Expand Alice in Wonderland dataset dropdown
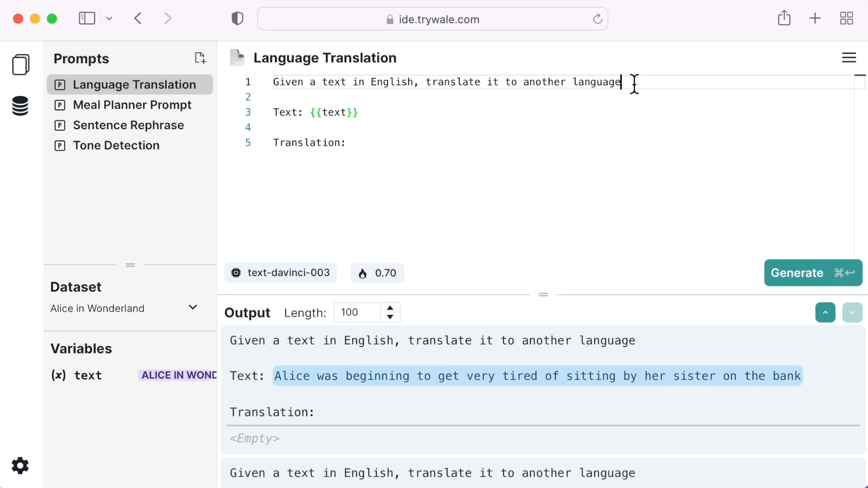 click(193, 308)
